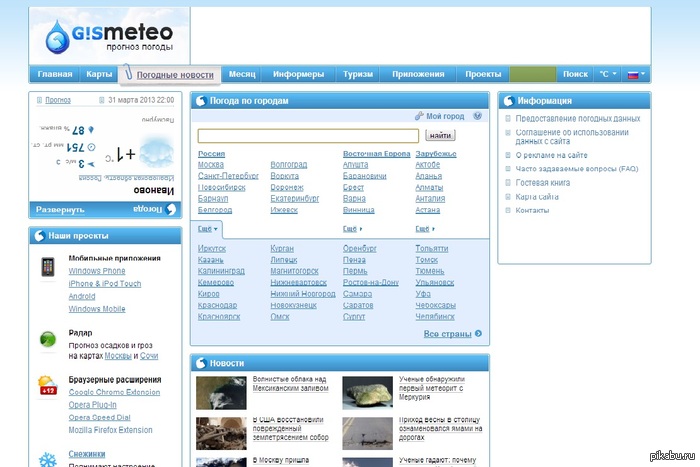Open the Санкт-Петербург city link
This screenshot has height=467, width=700.
[x=228, y=176]
